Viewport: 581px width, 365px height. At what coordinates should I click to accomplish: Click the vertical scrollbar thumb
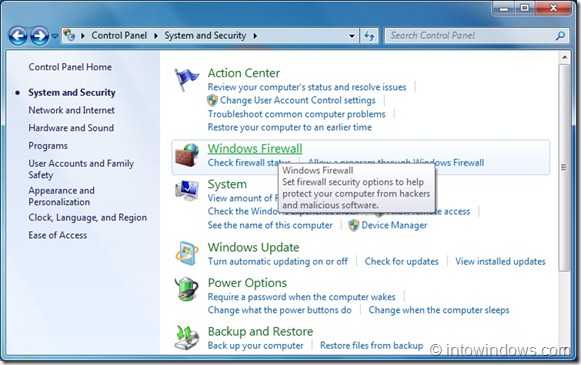[x=564, y=167]
